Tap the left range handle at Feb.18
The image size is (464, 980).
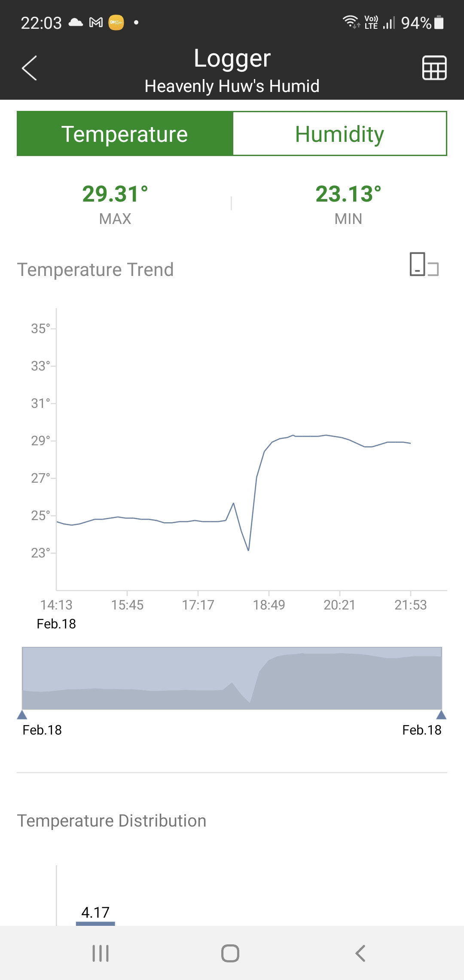click(22, 715)
